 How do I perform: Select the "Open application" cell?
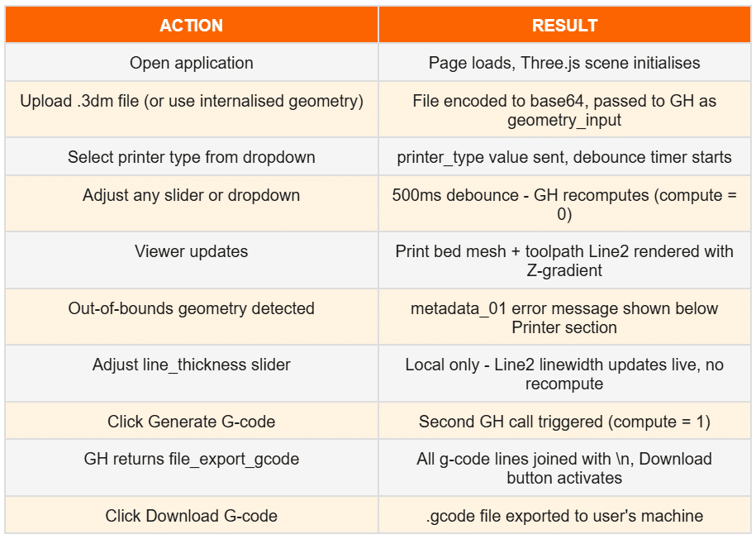(192, 63)
